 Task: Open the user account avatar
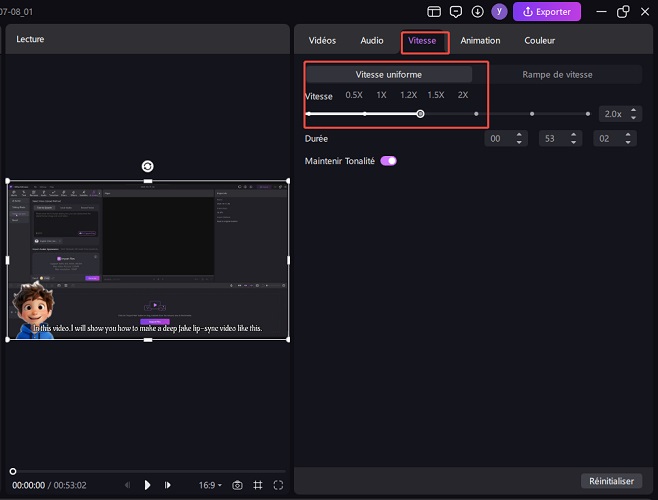tap(498, 12)
